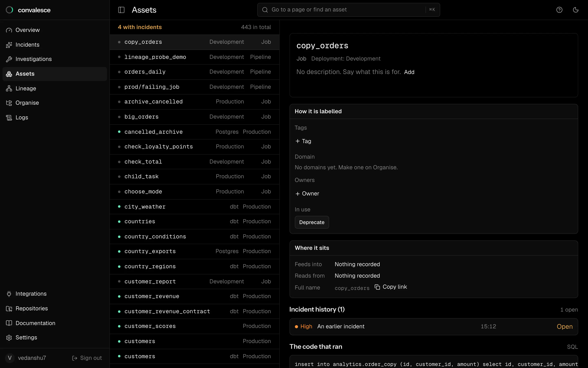Click the Copy link clipboard icon
588x368 pixels.
coord(377,287)
